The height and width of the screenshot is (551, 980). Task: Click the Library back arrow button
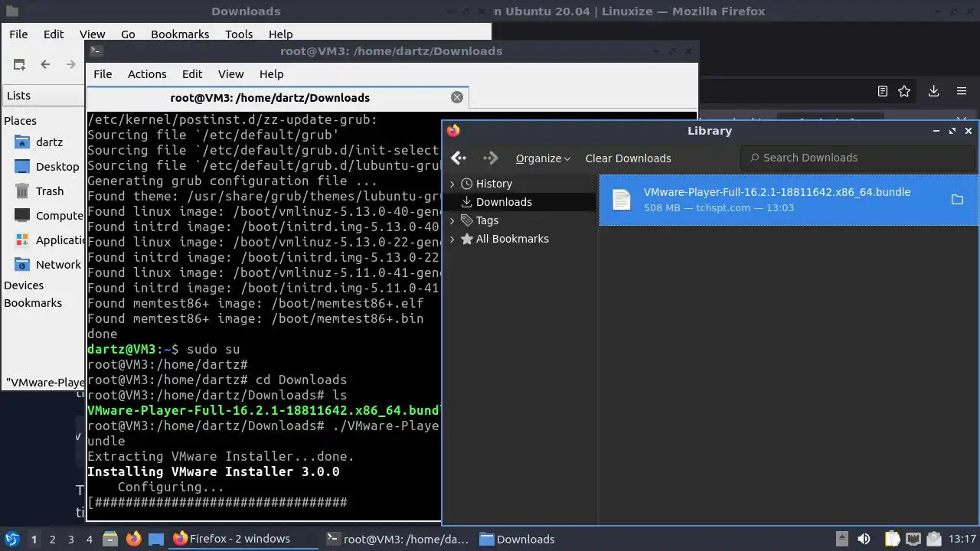pyautogui.click(x=459, y=158)
